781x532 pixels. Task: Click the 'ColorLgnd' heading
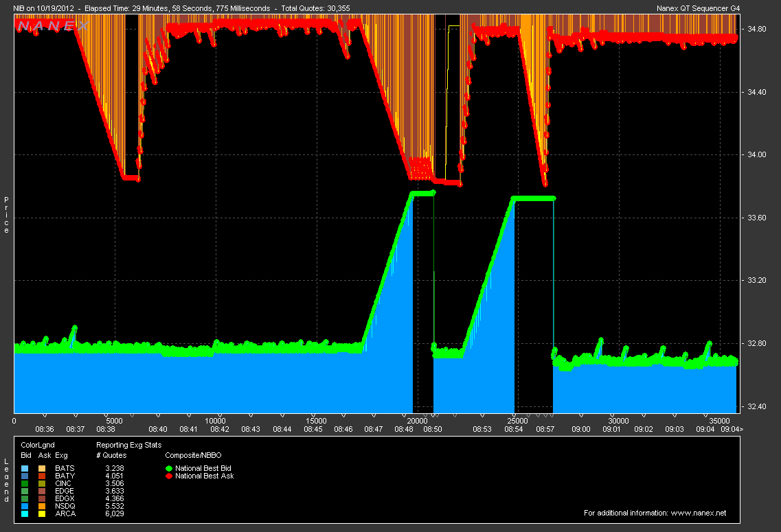38,445
